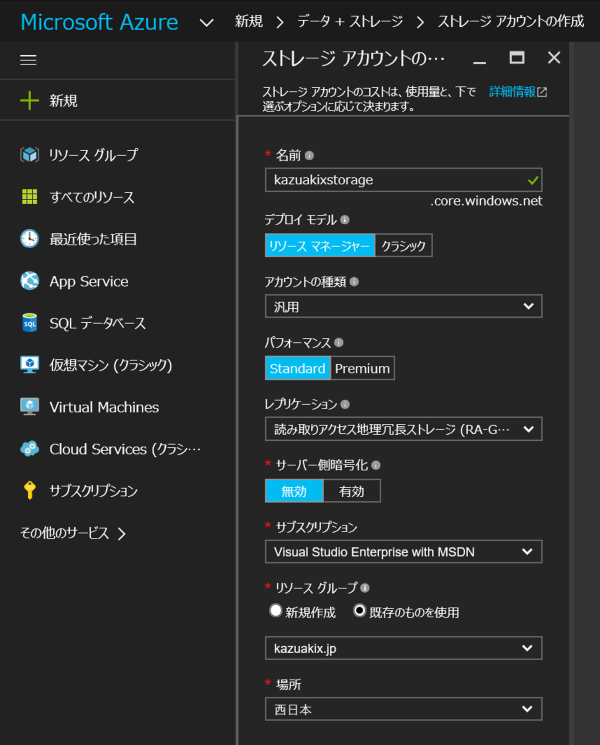Click info icon next to サーバー側暗号化
The height and width of the screenshot is (745, 600).
376,465
